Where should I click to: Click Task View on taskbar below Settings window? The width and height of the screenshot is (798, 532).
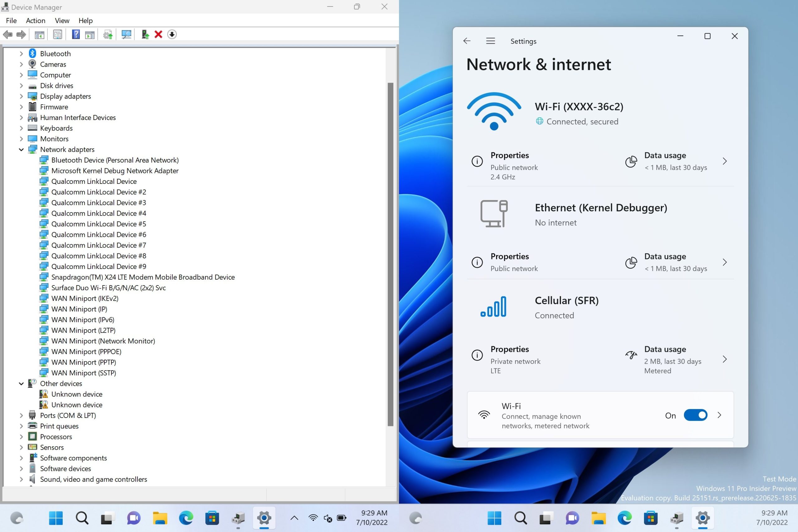[546, 518]
